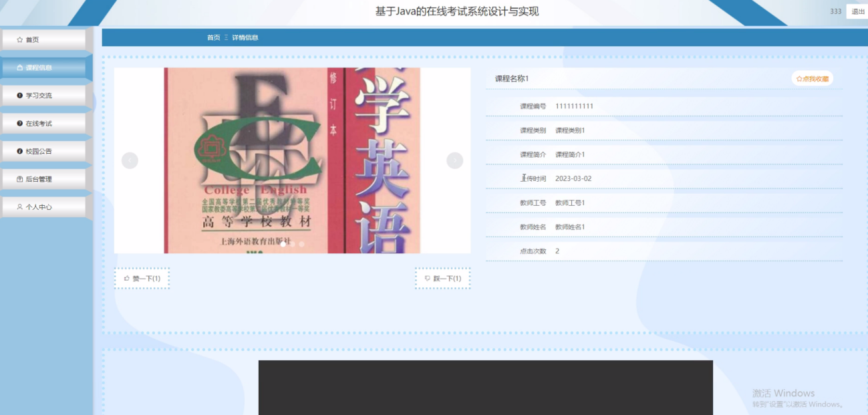Click the 教师工号1 value
Screen dimensions: 868x415
click(x=570, y=202)
